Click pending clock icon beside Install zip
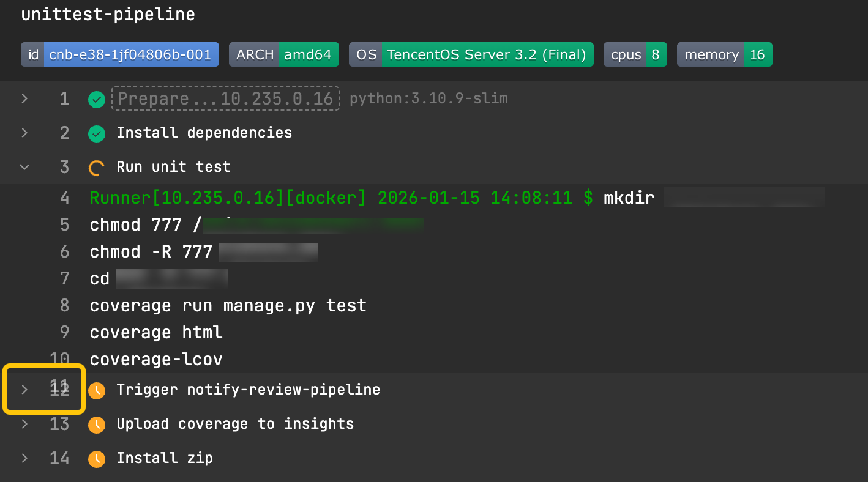The height and width of the screenshot is (482, 868). click(97, 459)
